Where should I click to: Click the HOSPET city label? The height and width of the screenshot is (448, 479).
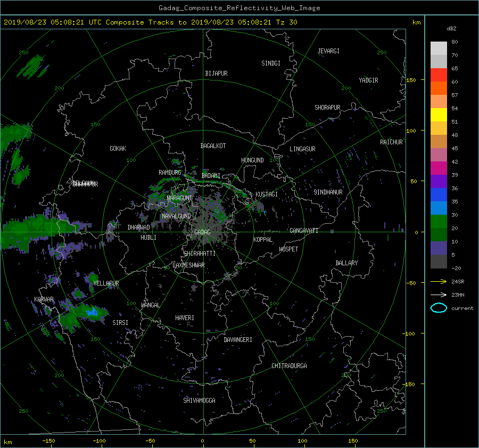(x=288, y=249)
